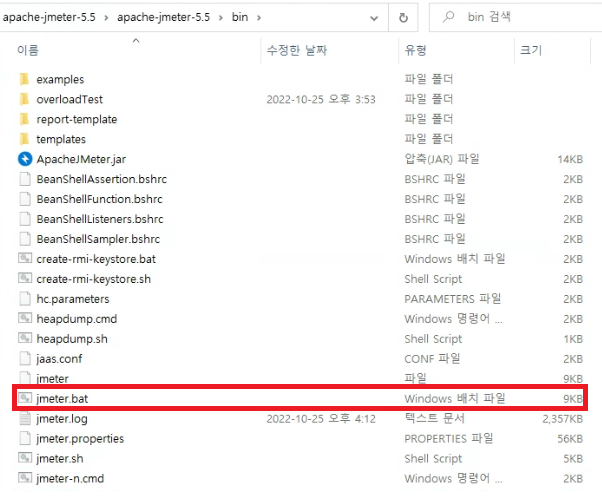Screen dimensions: 602x496
Task: Click the heapdump.sh script icon
Action: (x=25, y=338)
